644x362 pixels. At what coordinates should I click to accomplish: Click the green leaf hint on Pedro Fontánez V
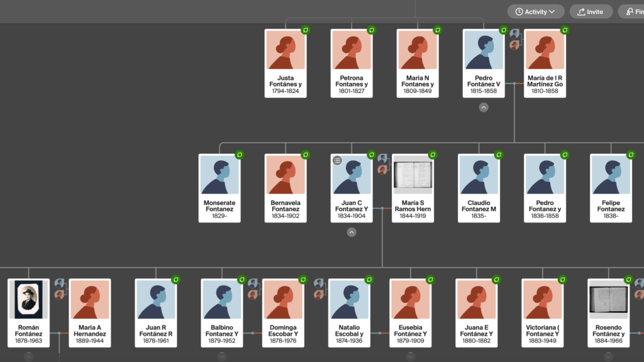pos(504,30)
